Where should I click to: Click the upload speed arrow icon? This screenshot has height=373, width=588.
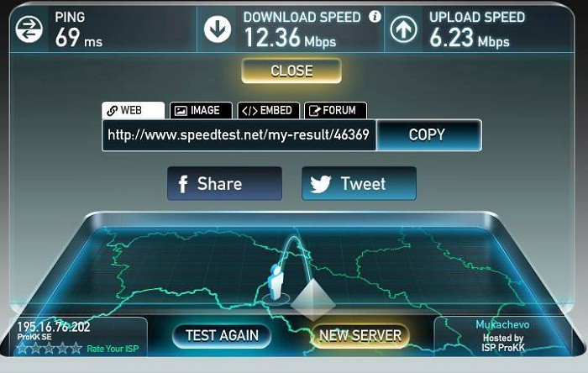[x=403, y=29]
